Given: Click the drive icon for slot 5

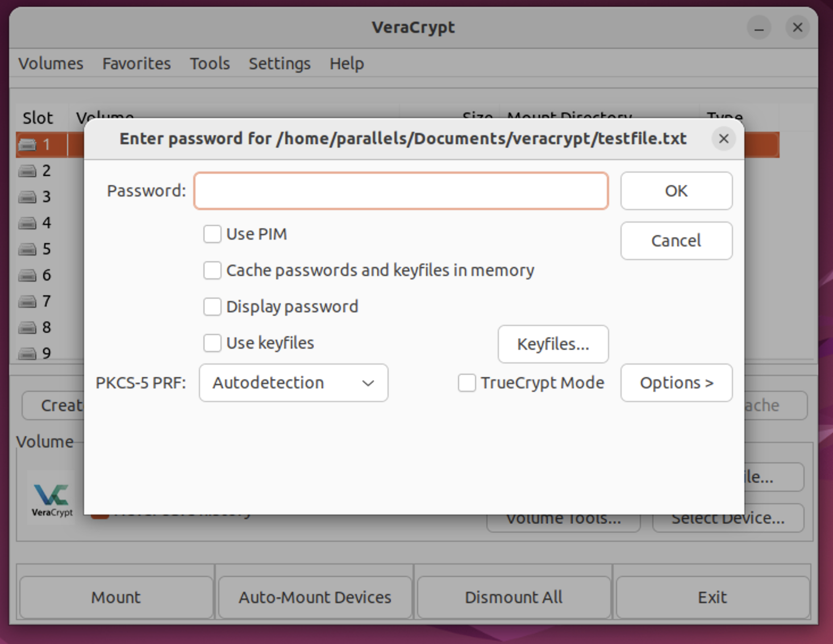Looking at the screenshot, I should point(28,249).
